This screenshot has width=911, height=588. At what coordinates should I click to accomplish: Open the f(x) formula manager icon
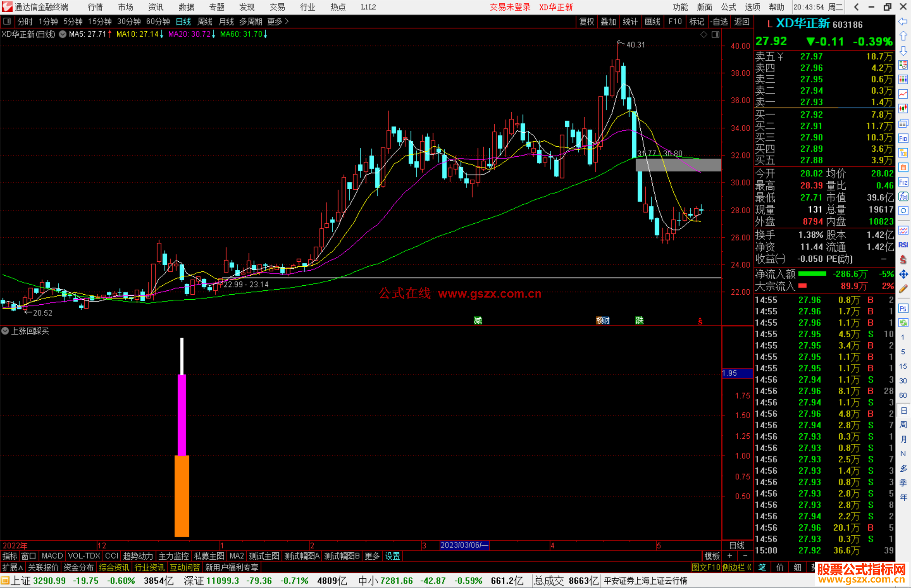point(903,197)
